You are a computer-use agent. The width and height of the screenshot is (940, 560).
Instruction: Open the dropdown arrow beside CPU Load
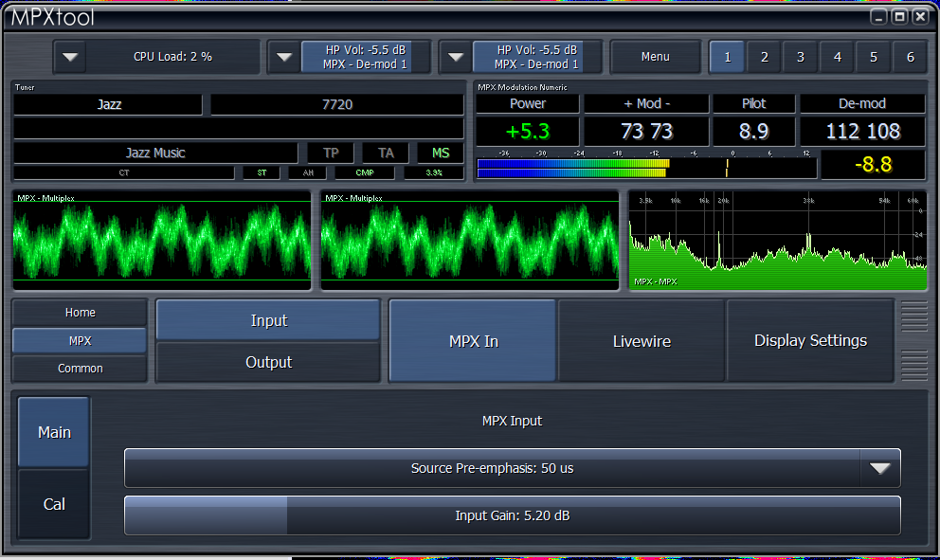70,57
